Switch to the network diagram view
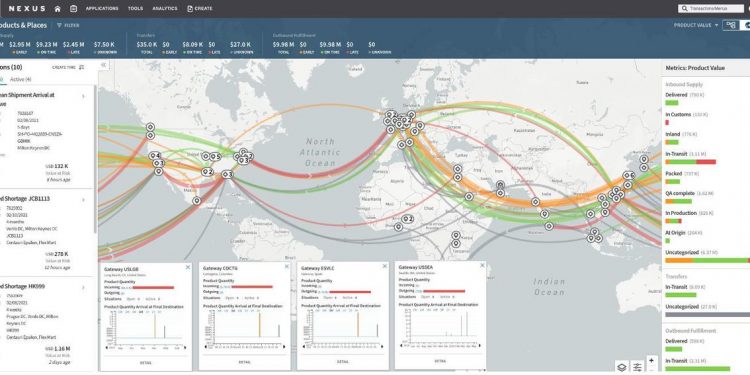This screenshot has height=375, width=750. click(x=730, y=25)
